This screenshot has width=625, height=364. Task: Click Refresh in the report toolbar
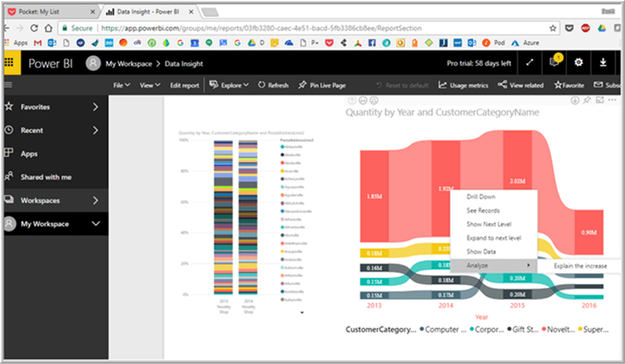click(x=273, y=85)
